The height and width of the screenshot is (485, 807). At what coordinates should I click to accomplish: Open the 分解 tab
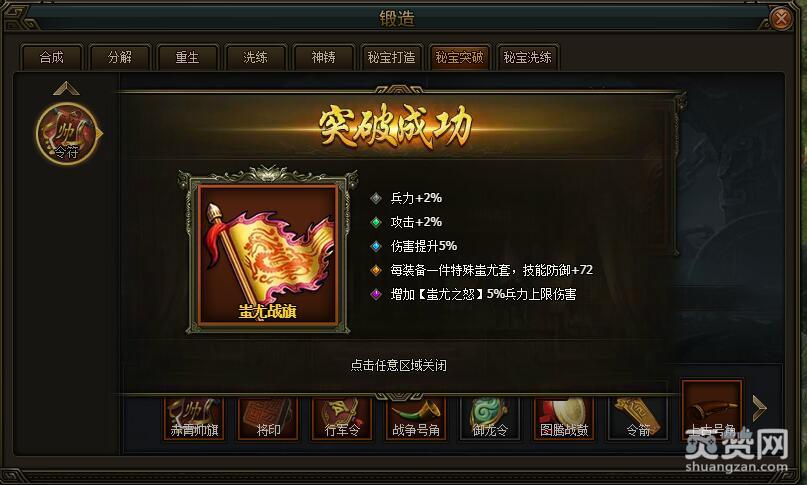pos(119,57)
